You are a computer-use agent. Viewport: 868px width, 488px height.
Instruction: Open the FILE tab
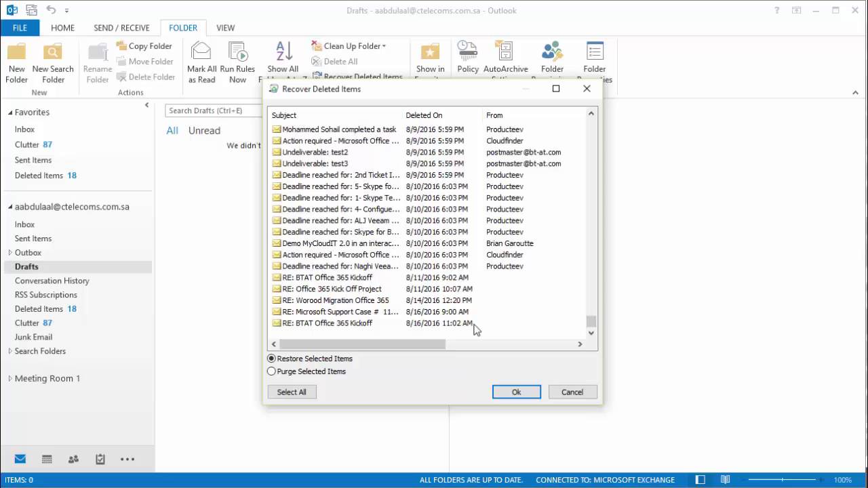20,28
